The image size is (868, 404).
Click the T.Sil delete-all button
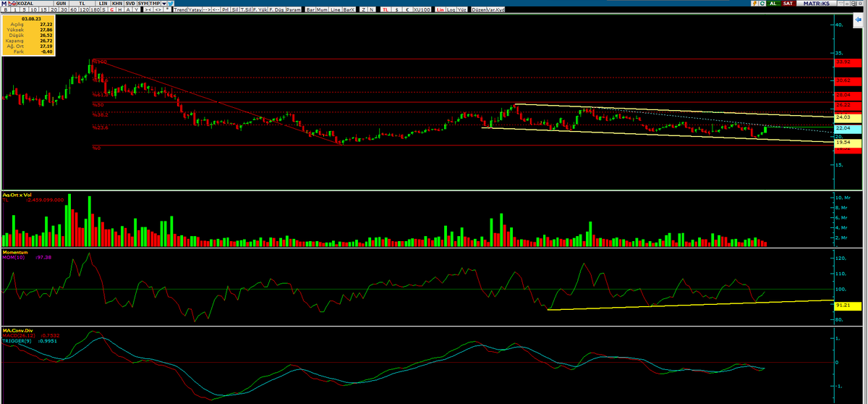(x=245, y=9)
